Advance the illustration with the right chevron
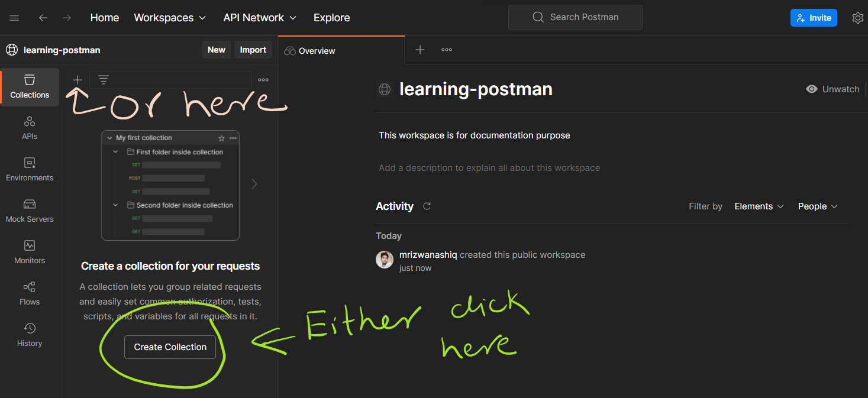 (254, 184)
